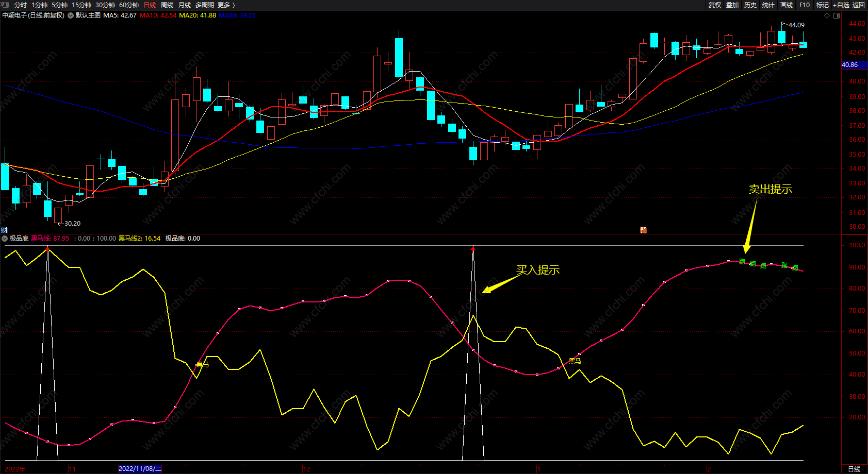Viewport: 868px width, 474px height.
Task: Add stock via +自选 button
Action: click(841, 5)
